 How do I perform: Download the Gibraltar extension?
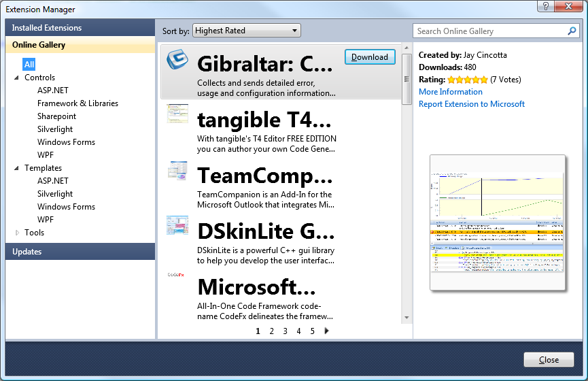[370, 57]
